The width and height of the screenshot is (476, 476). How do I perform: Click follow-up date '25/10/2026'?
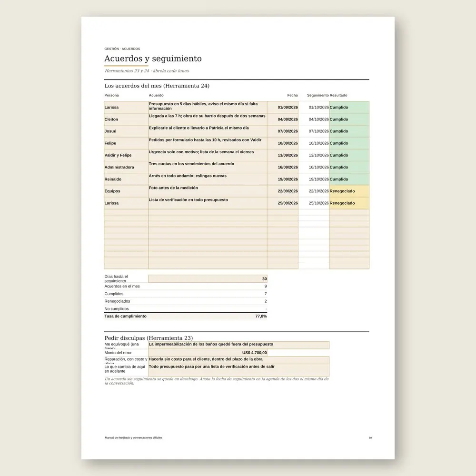click(314, 203)
